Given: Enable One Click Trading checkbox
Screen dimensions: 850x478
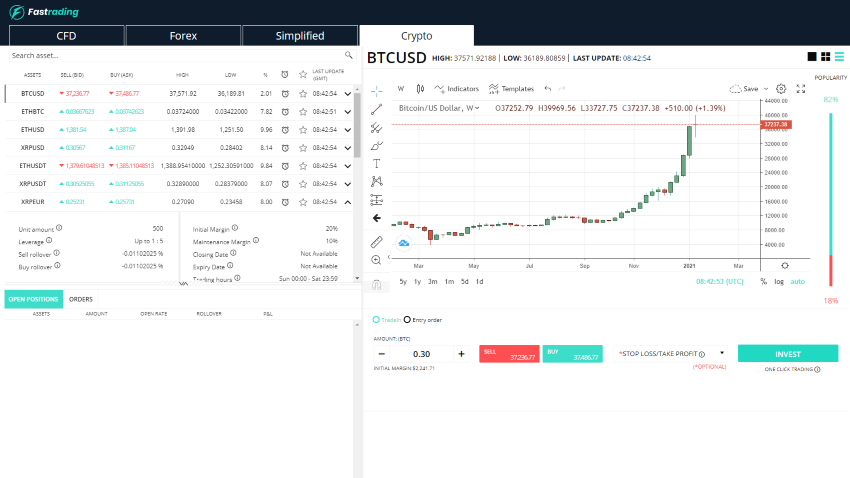Looking at the screenshot, I should click(x=760, y=369).
